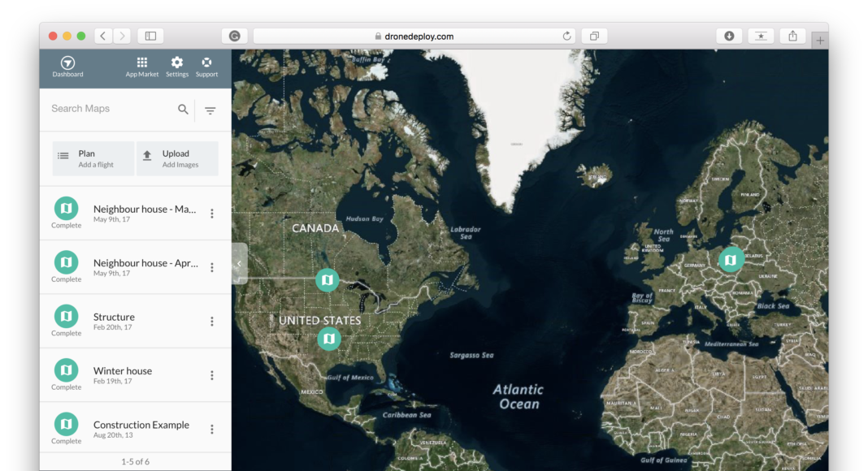The width and height of the screenshot is (868, 471).
Task: Select the map marker in Europe
Action: click(x=731, y=259)
